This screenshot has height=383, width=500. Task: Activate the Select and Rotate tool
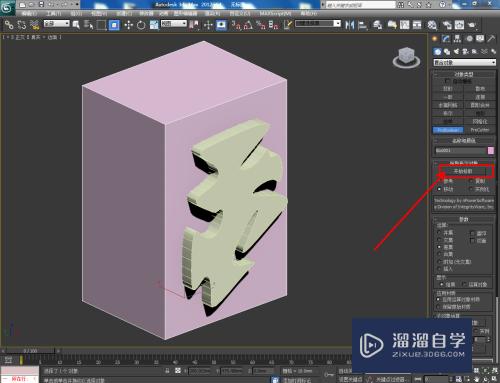pos(141,25)
